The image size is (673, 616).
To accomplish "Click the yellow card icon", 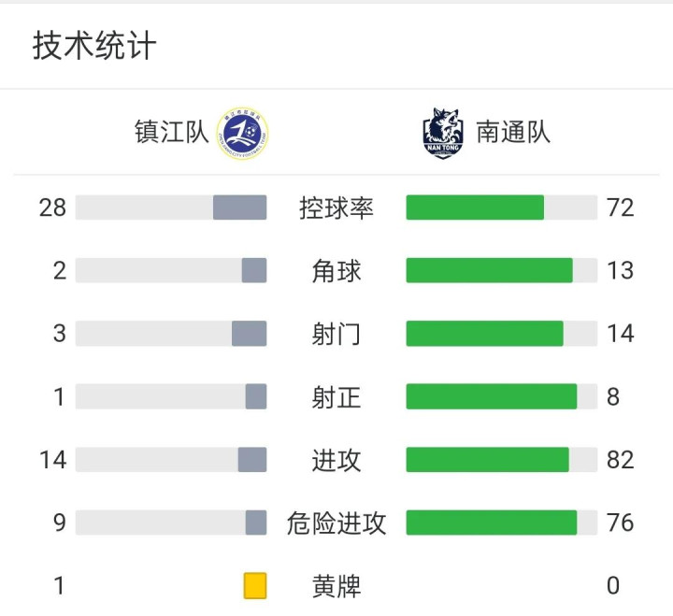I will 254,586.
